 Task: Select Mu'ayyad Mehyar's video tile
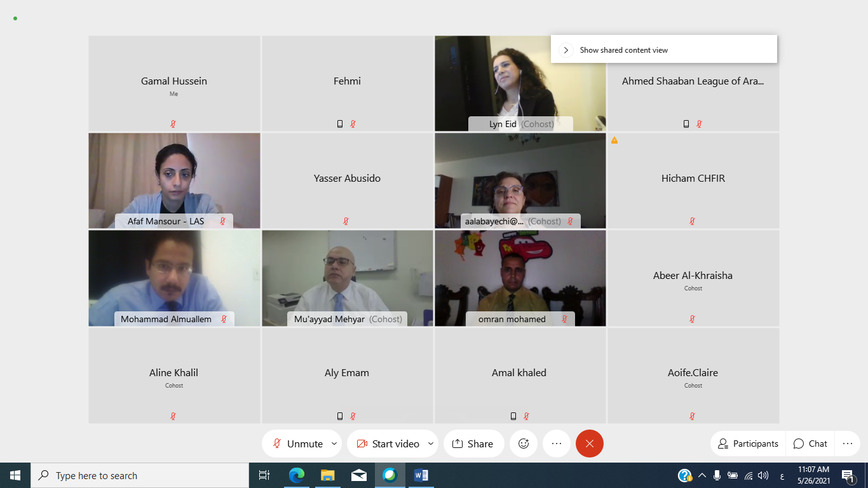click(348, 278)
